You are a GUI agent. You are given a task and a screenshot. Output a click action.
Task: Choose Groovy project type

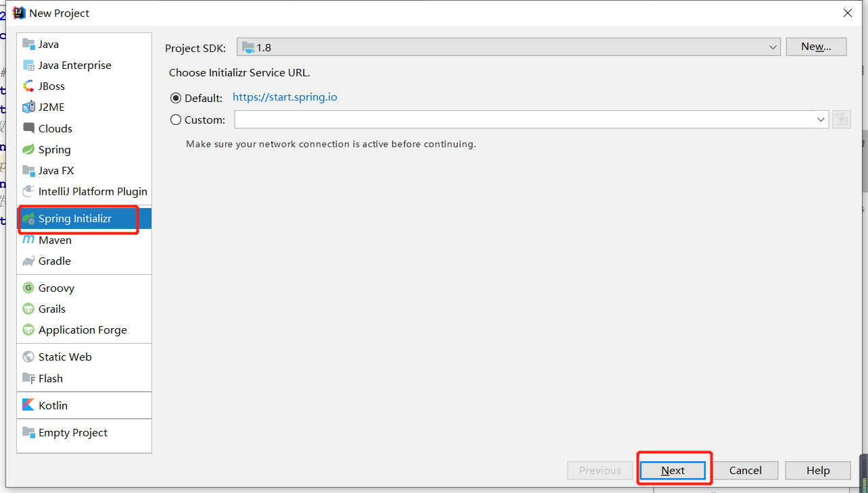pos(84,288)
